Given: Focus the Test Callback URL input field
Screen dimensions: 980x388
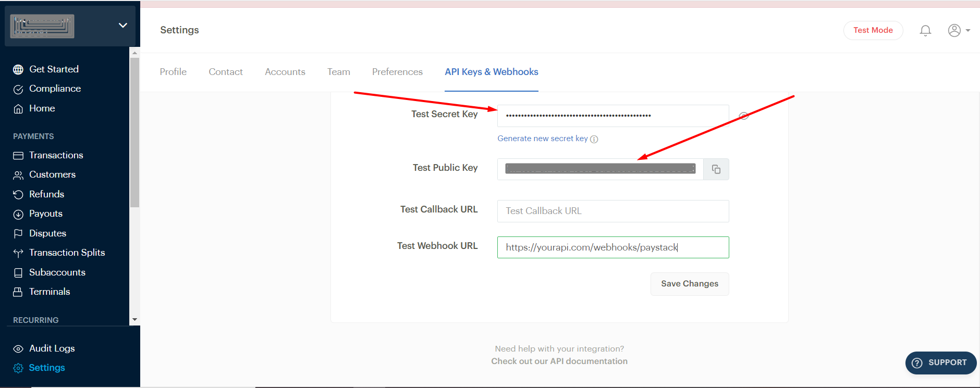Looking at the screenshot, I should click(x=612, y=211).
